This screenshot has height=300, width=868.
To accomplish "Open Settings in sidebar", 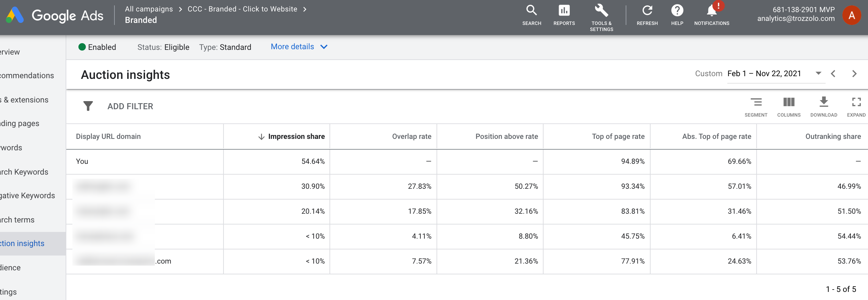I will (x=8, y=292).
